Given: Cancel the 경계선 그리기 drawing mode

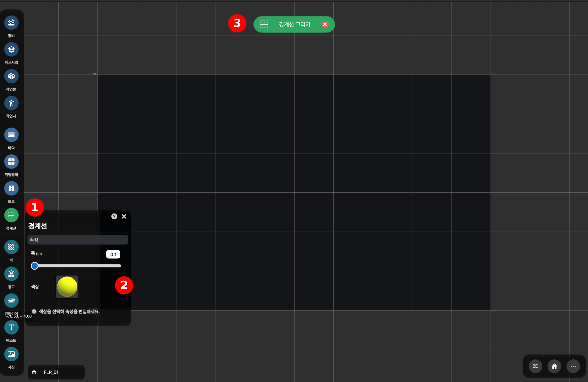Looking at the screenshot, I should tap(325, 24).
